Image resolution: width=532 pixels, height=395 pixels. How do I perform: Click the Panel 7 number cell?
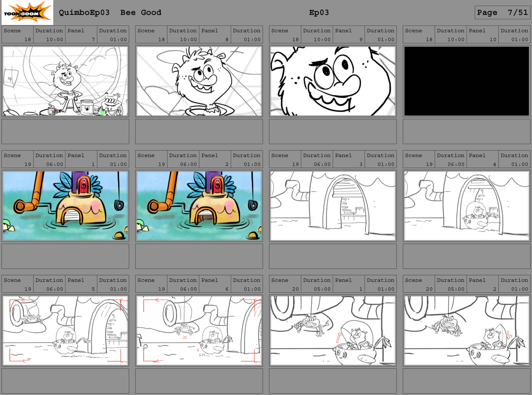pos(81,34)
